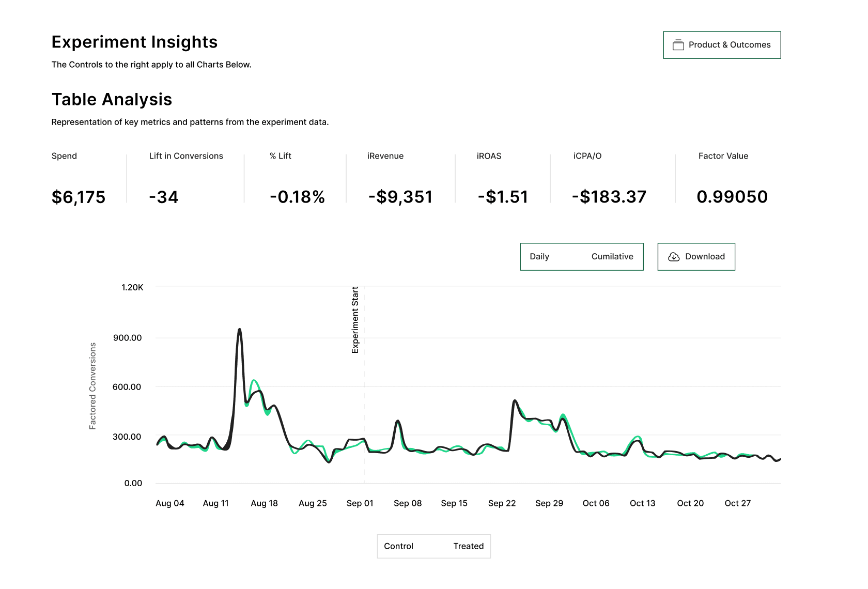Screen dimensions: 868x589
Task: Click the % Lift value -0.18%
Action: pos(297,197)
